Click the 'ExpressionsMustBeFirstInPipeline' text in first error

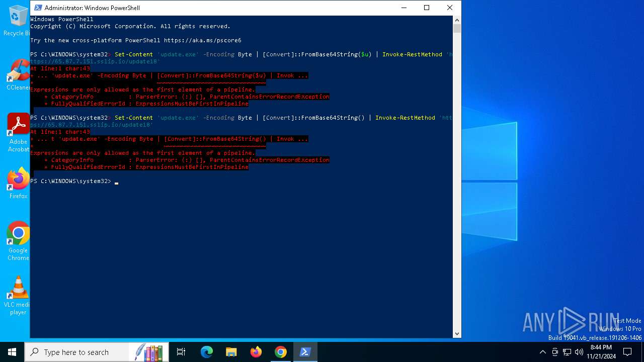click(192, 104)
